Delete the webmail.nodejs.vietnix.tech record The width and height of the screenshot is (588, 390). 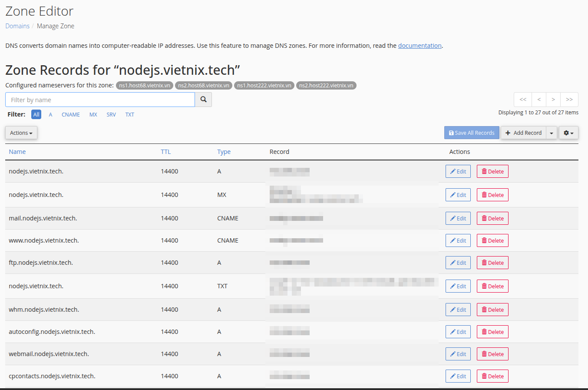click(x=492, y=354)
